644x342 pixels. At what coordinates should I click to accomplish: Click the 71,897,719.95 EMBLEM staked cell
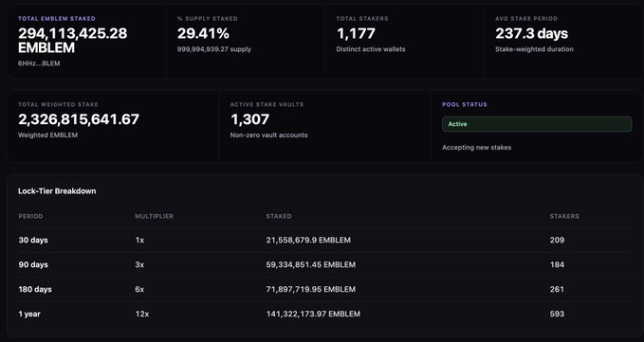tap(310, 289)
